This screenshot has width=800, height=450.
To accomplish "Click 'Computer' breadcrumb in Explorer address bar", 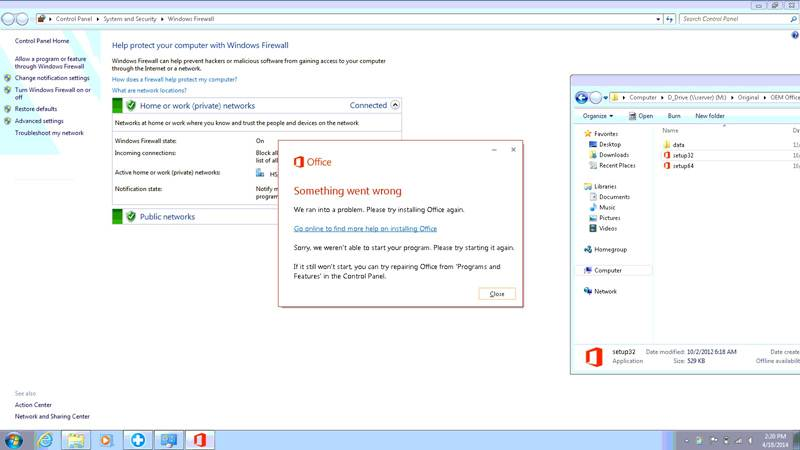I will (x=643, y=97).
